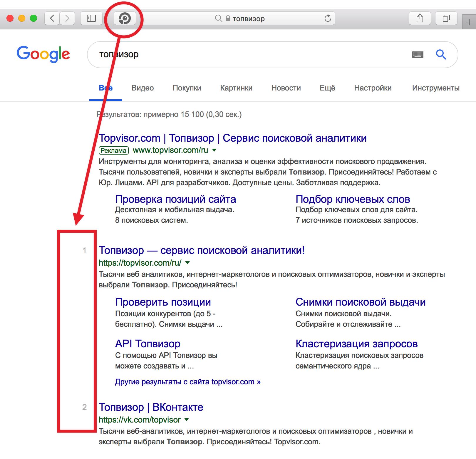
Task: Open the API Топвизор sitelink
Action: [x=148, y=344]
